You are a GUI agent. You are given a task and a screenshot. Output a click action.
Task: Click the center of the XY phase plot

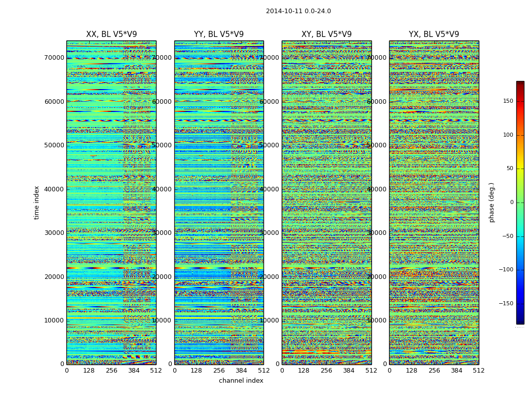[x=326, y=202]
